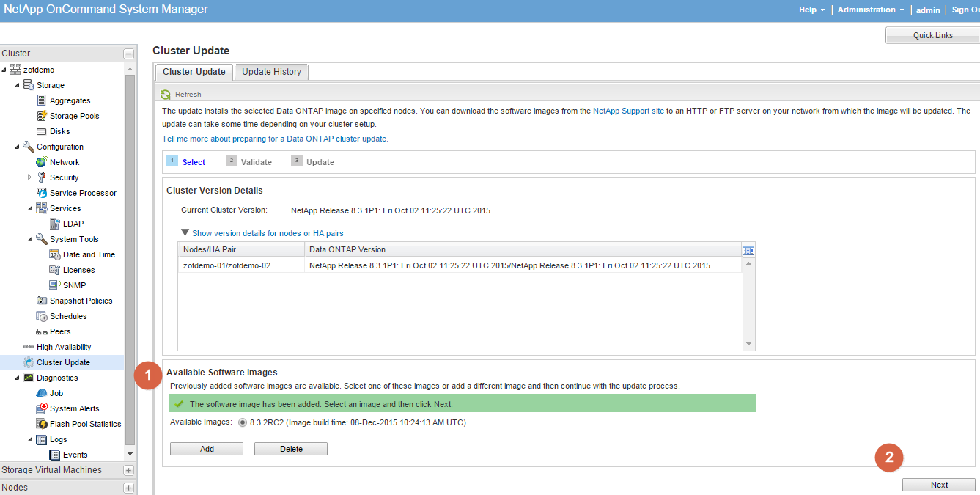
Task: Expand the Nodes panel
Action: pos(128,488)
